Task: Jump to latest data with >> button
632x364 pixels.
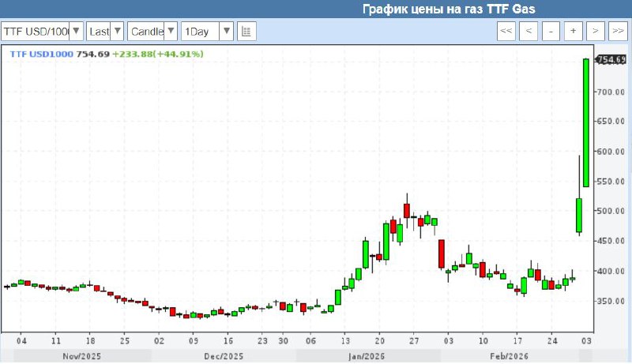Action: coord(617,32)
